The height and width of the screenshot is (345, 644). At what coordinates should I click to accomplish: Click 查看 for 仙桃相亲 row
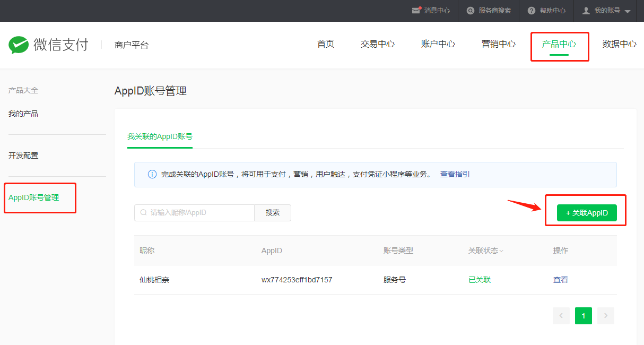(561, 280)
